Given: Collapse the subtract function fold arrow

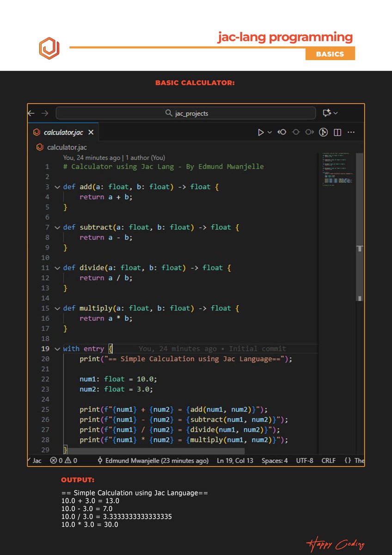Looking at the screenshot, I should point(57,228).
